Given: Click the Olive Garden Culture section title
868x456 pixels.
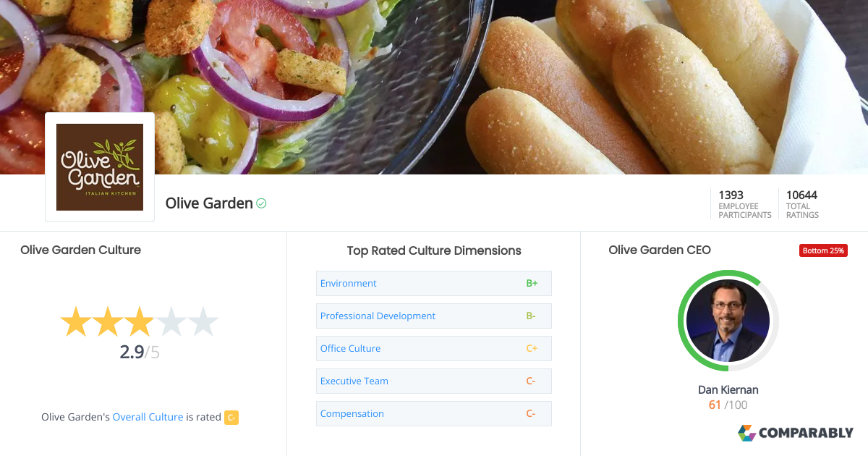Looking at the screenshot, I should [x=80, y=250].
